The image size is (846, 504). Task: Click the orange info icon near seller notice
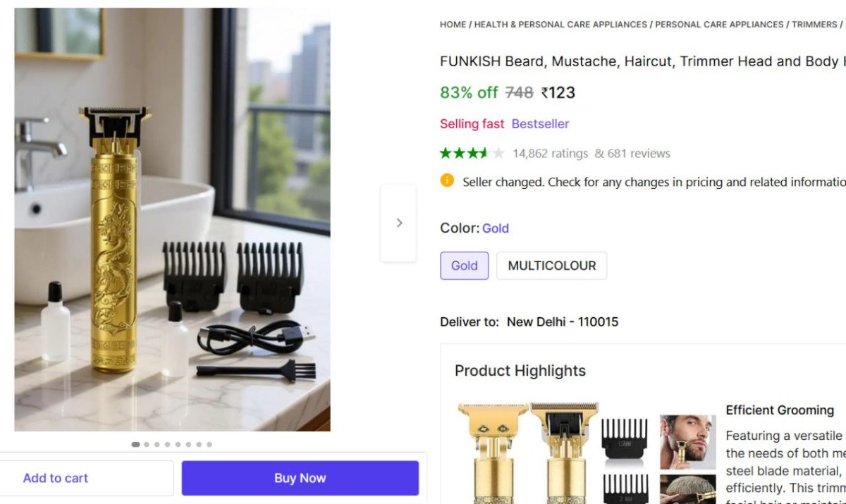tap(447, 180)
